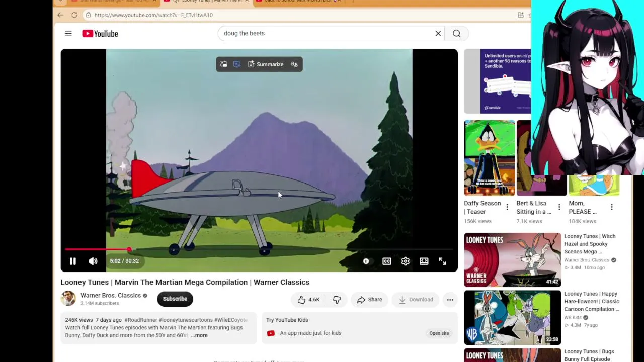Subscribe to Warner Bros. Classics

[x=175, y=299]
